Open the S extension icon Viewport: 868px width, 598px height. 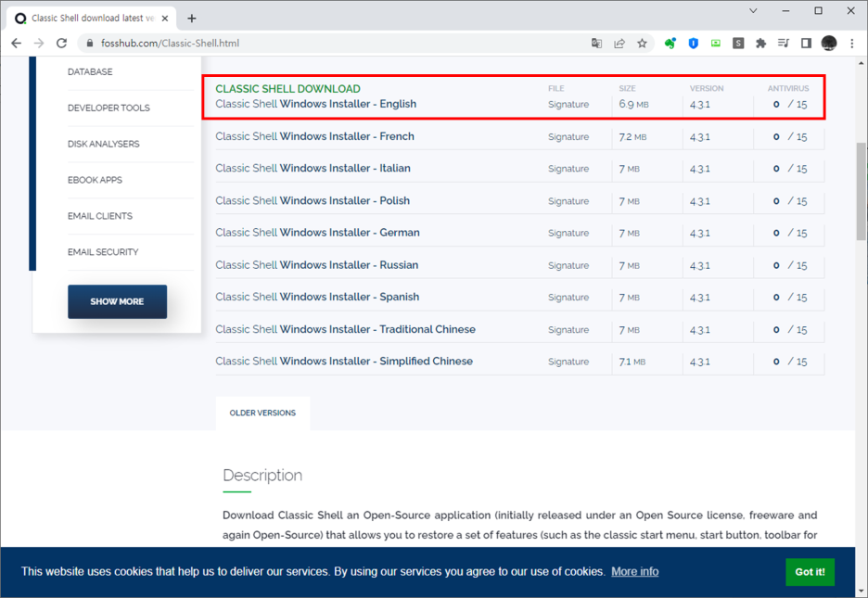(x=738, y=44)
